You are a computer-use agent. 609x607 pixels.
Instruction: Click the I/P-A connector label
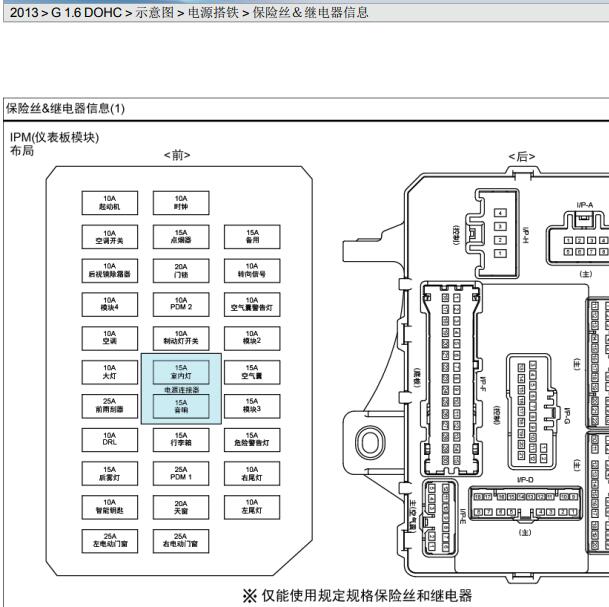click(585, 205)
